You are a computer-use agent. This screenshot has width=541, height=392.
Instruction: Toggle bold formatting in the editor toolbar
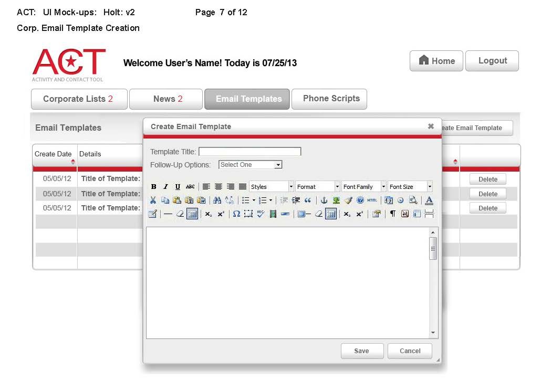click(154, 187)
